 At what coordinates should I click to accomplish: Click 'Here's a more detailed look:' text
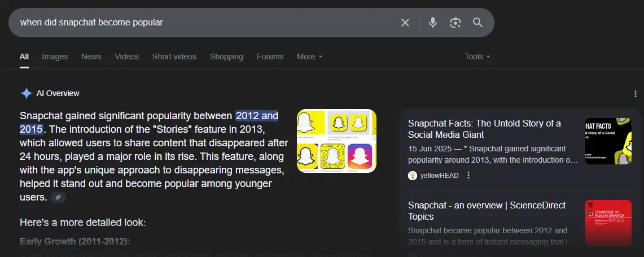point(82,223)
